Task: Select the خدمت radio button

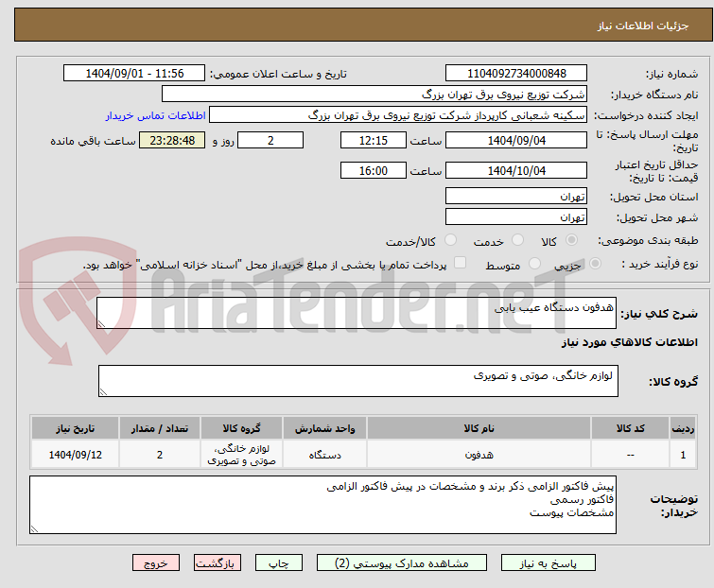Action: click(x=517, y=240)
